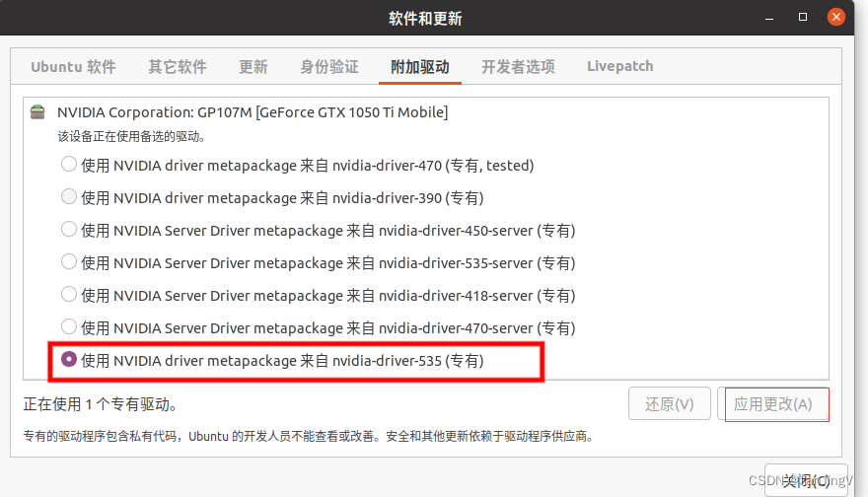Choose the nvidia-driver-535-server radio option

[x=69, y=261]
